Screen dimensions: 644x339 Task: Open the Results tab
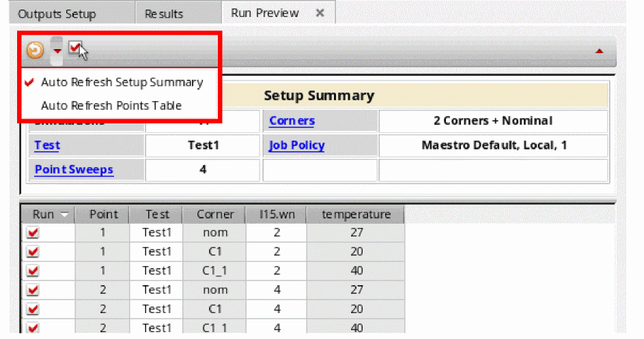click(x=164, y=14)
